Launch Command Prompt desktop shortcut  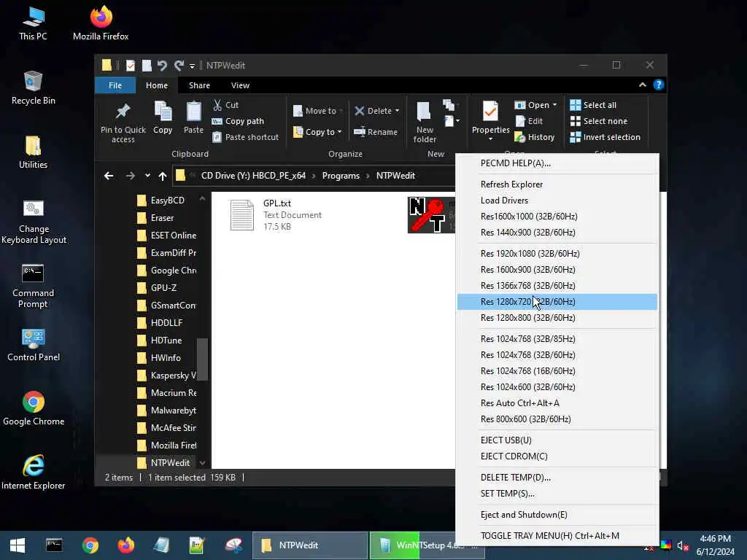point(33,286)
